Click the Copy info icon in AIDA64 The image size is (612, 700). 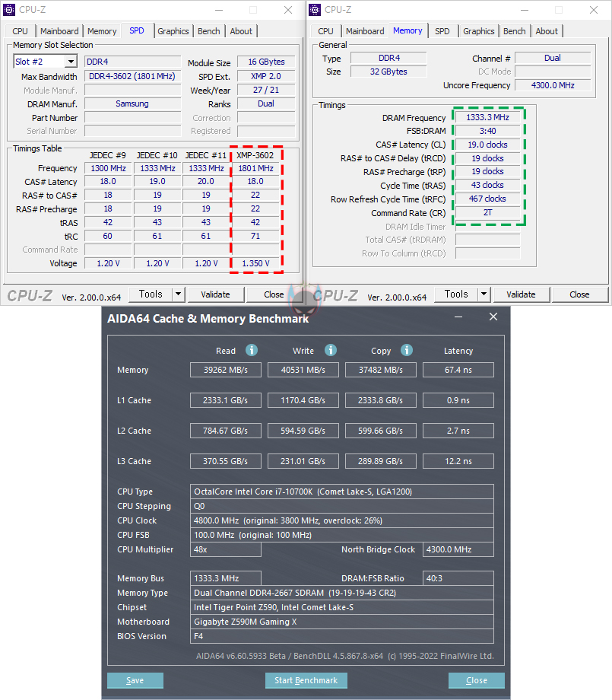pyautogui.click(x=407, y=350)
